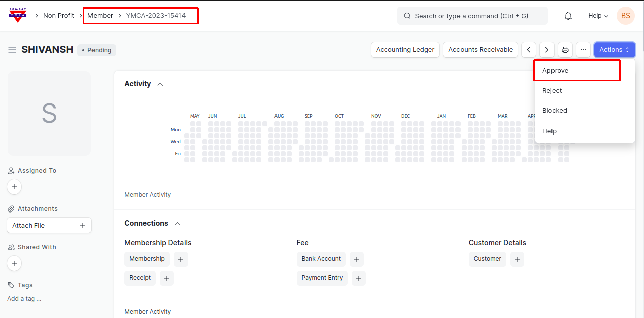The width and height of the screenshot is (644, 318).
Task: Add new Membership with plus icon
Action: [181, 259]
